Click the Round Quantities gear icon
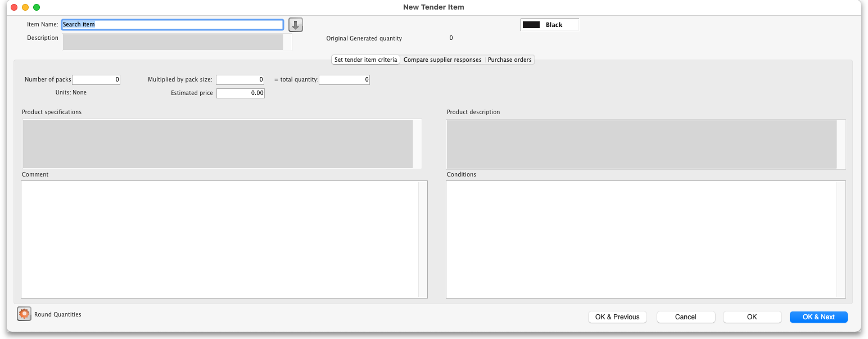This screenshot has width=868, height=339. click(x=24, y=314)
